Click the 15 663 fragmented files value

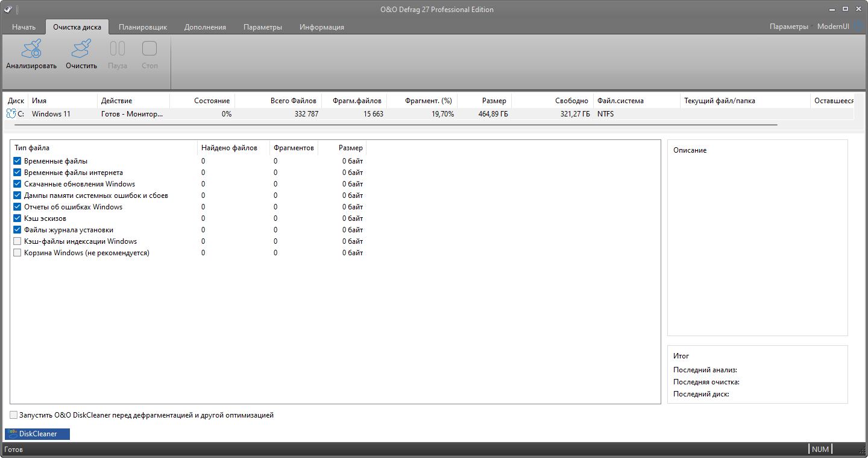pos(373,113)
